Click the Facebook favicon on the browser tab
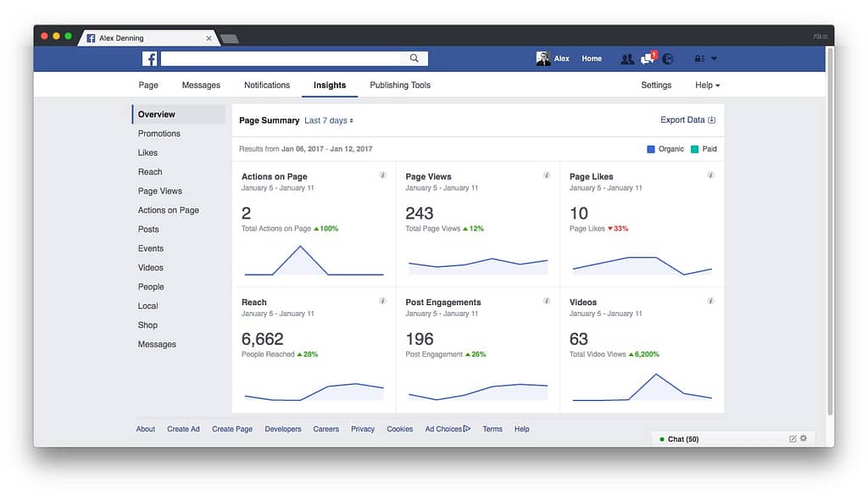Viewport: 868px width, 495px height. pos(91,38)
